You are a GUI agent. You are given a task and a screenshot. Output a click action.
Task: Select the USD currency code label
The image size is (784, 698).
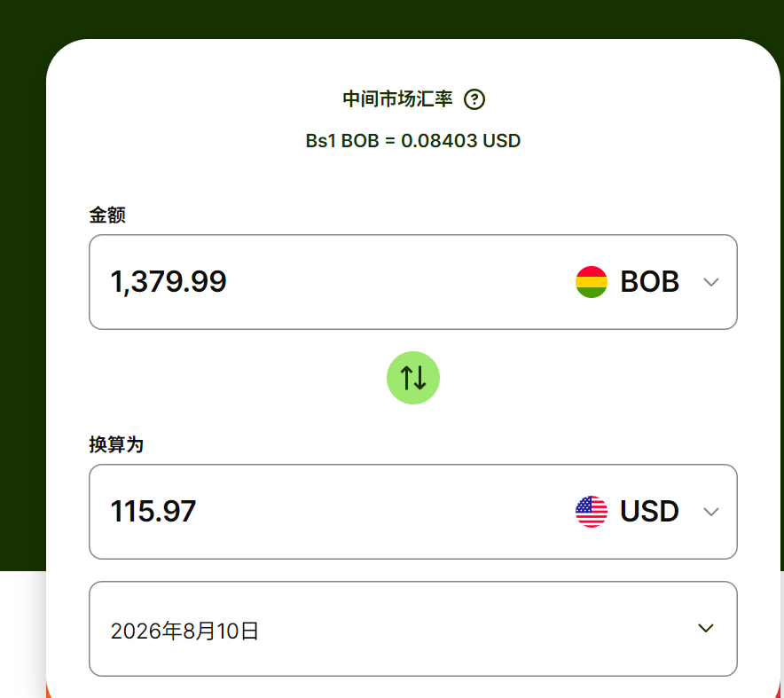point(649,511)
